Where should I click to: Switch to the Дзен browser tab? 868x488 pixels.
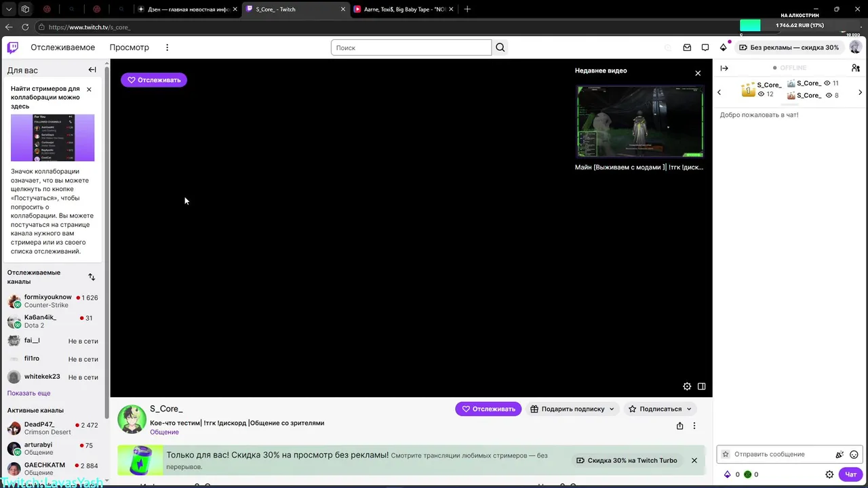[x=187, y=9]
